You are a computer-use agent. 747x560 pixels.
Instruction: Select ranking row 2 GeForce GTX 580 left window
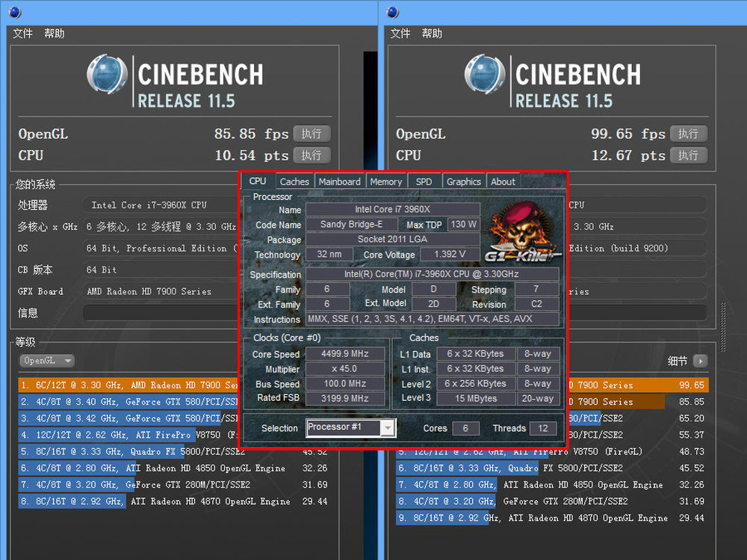(x=128, y=402)
